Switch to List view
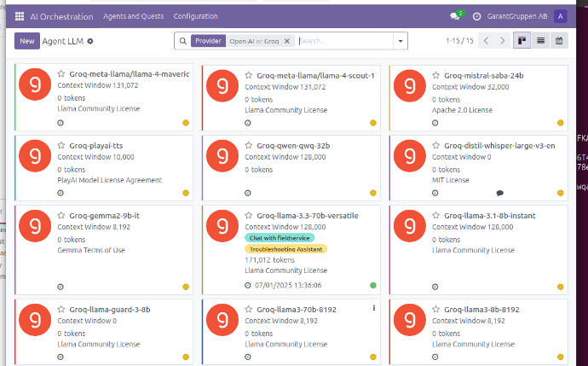This screenshot has height=366, width=588. [x=540, y=41]
